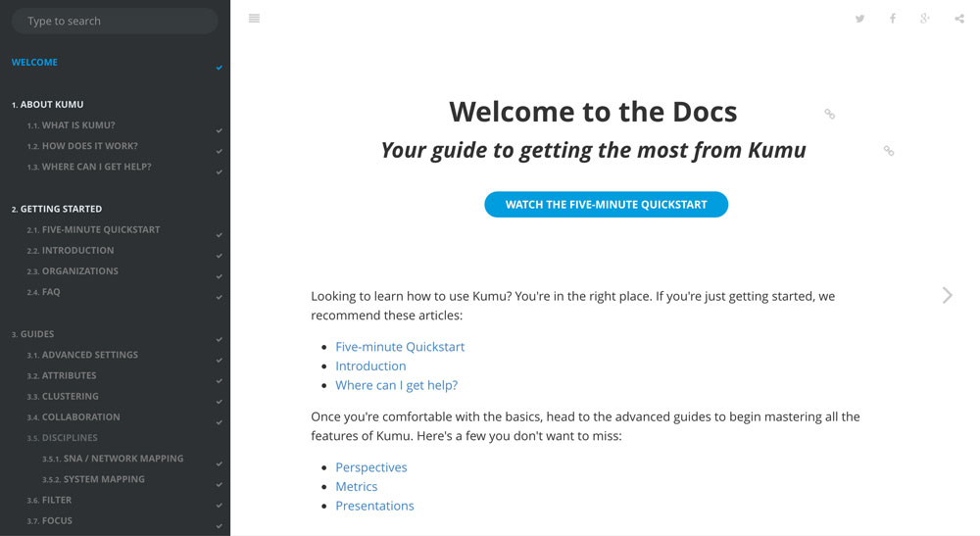Open Collaboration guide
This screenshot has width=980, height=536.
click(x=73, y=416)
